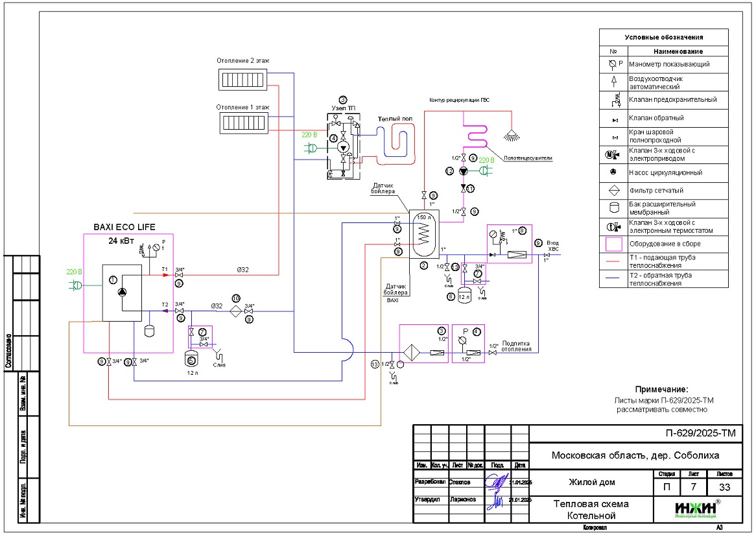Select the red T1 supply line sample
This screenshot has width=756, height=535.
[x=613, y=261]
